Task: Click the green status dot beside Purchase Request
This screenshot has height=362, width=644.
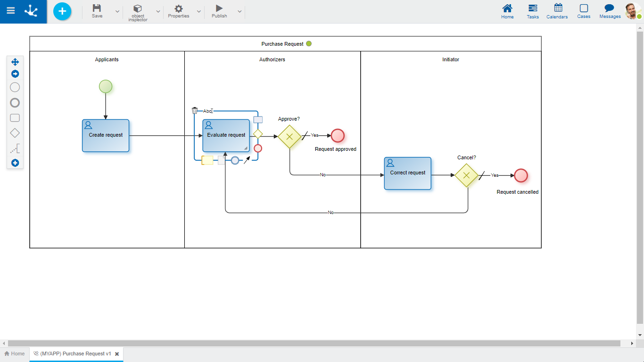Action: pos(309,44)
